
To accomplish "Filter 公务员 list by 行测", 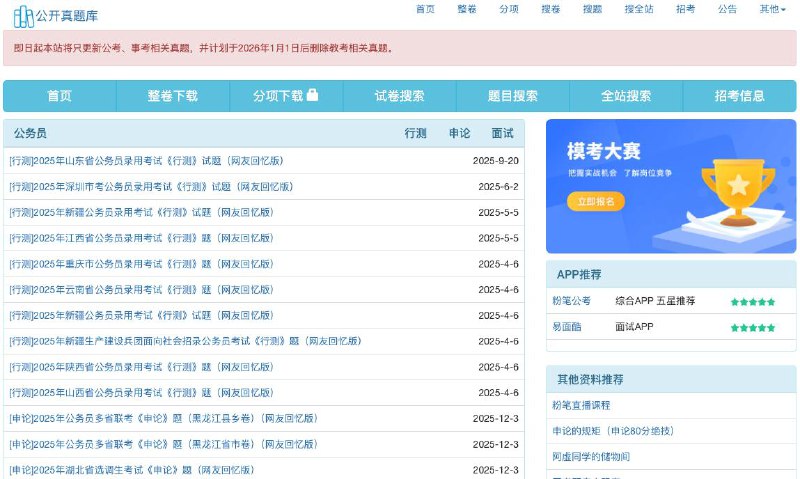I will tap(415, 134).
